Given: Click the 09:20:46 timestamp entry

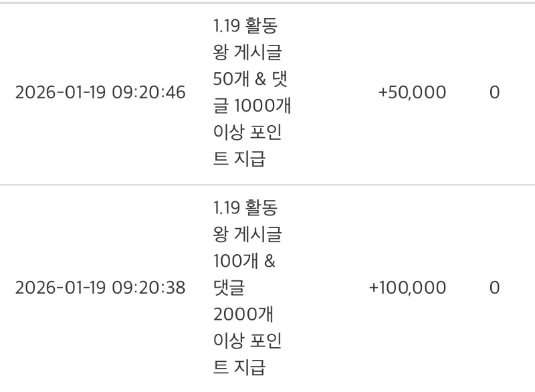Looking at the screenshot, I should pos(100,92).
